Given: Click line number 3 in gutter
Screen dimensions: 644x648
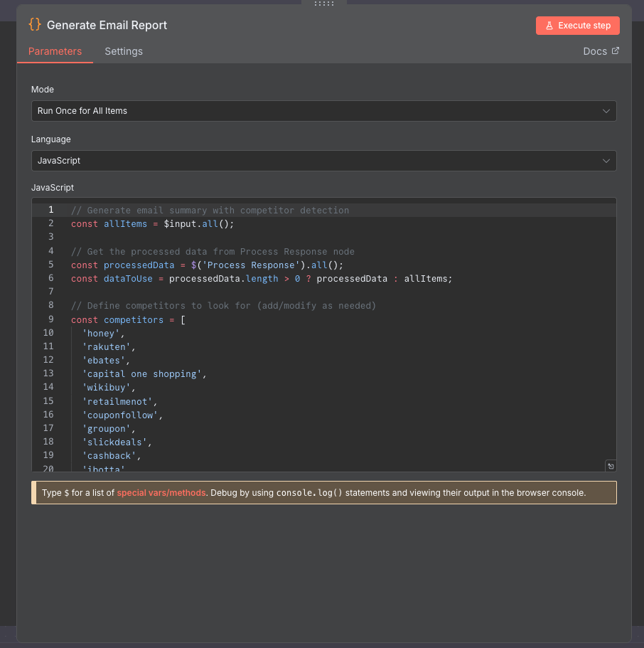Looking at the screenshot, I should click(x=50, y=237).
